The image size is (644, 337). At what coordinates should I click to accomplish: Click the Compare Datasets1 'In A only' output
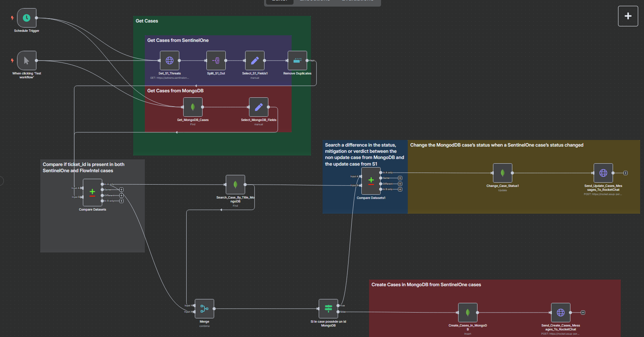(381, 173)
